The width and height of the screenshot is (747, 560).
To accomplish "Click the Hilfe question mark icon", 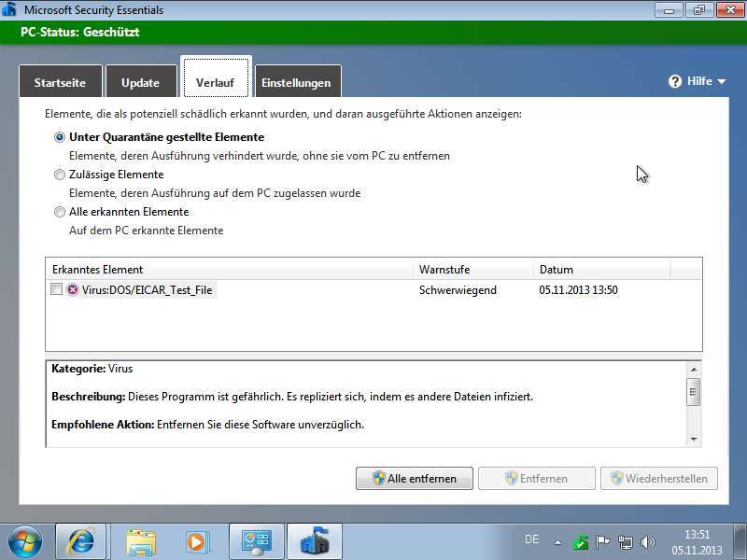I will pos(674,81).
